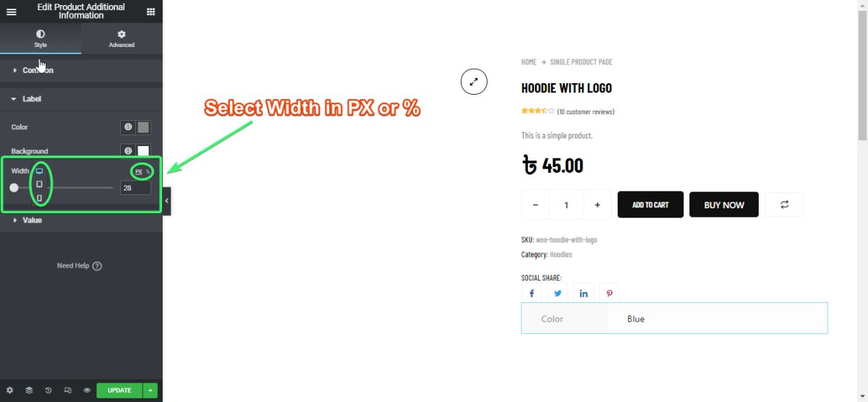868x402 pixels.
Task: Click the compare icon beside Buy Now
Action: [x=784, y=205]
